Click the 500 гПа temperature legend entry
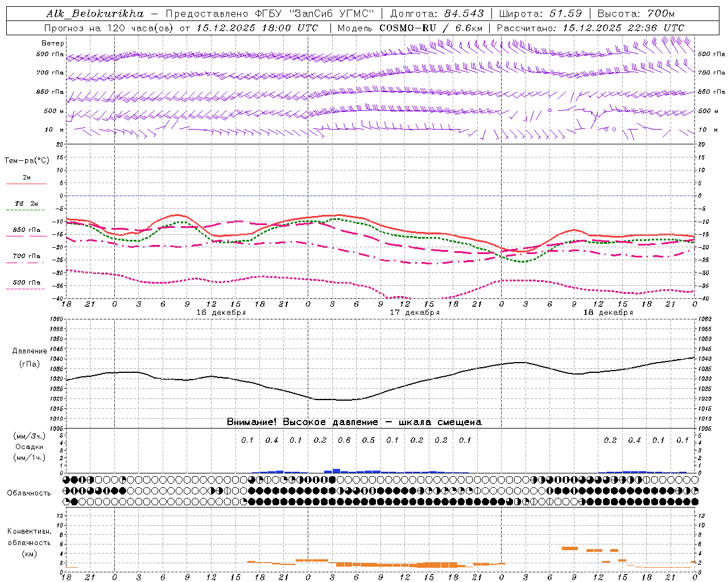 (27, 282)
